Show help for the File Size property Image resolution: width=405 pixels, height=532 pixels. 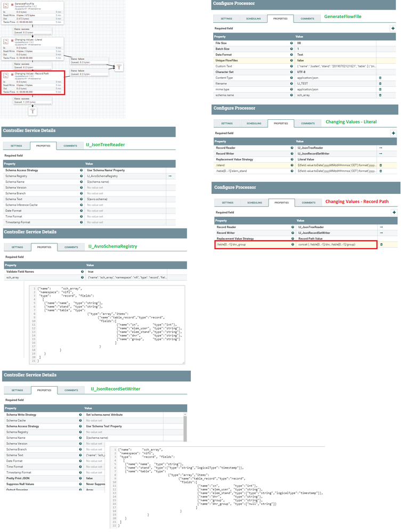(291, 43)
